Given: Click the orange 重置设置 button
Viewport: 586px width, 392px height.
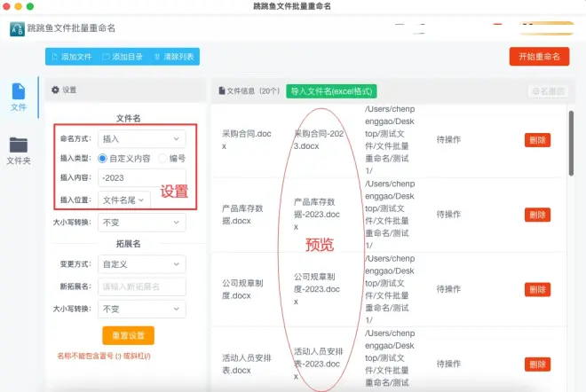Looking at the screenshot, I should 128,335.
